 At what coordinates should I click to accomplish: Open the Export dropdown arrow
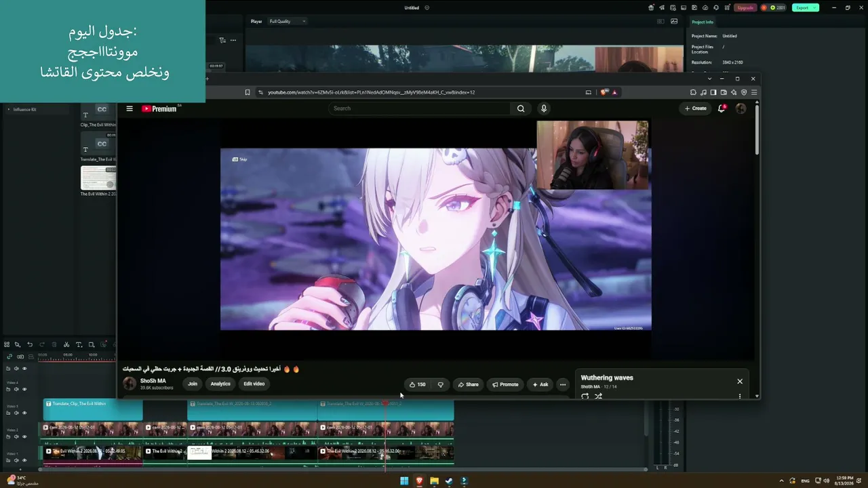pos(815,7)
